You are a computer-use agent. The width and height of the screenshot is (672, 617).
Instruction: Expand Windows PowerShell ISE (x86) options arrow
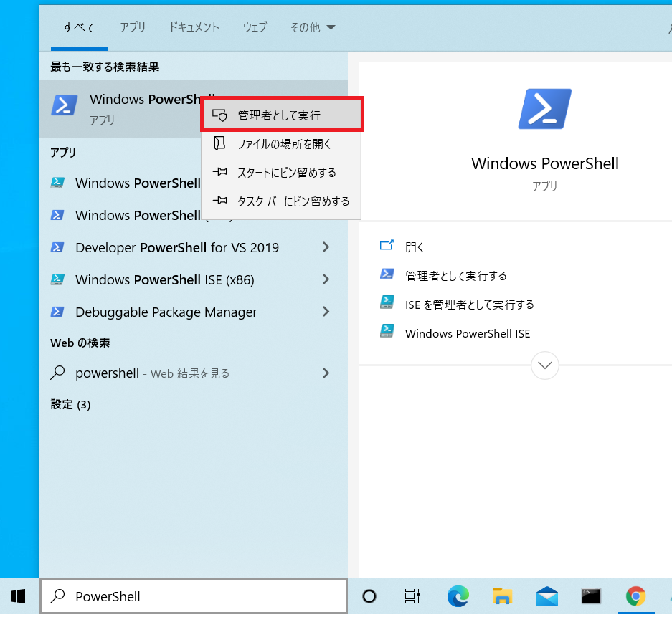coord(326,279)
